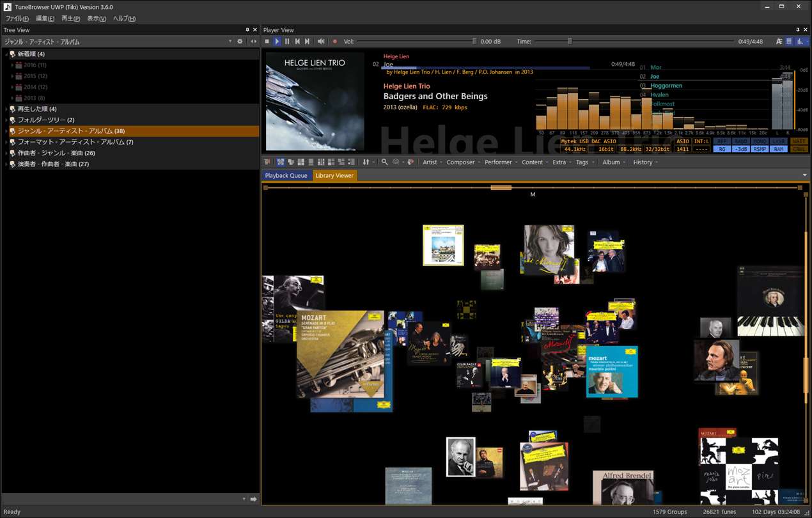Viewport: 812px width, 518px height.
Task: Open the Alfred Brendel album cover
Action: pos(623,487)
